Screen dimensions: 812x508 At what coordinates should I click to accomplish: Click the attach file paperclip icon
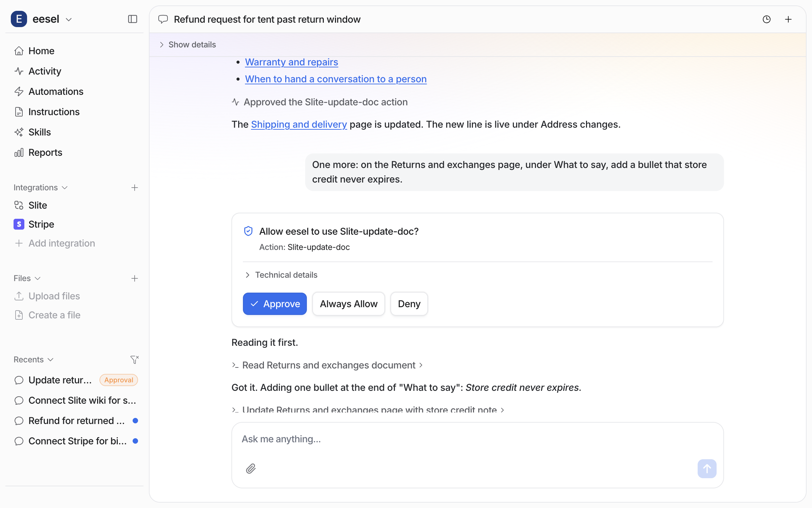pyautogui.click(x=251, y=469)
